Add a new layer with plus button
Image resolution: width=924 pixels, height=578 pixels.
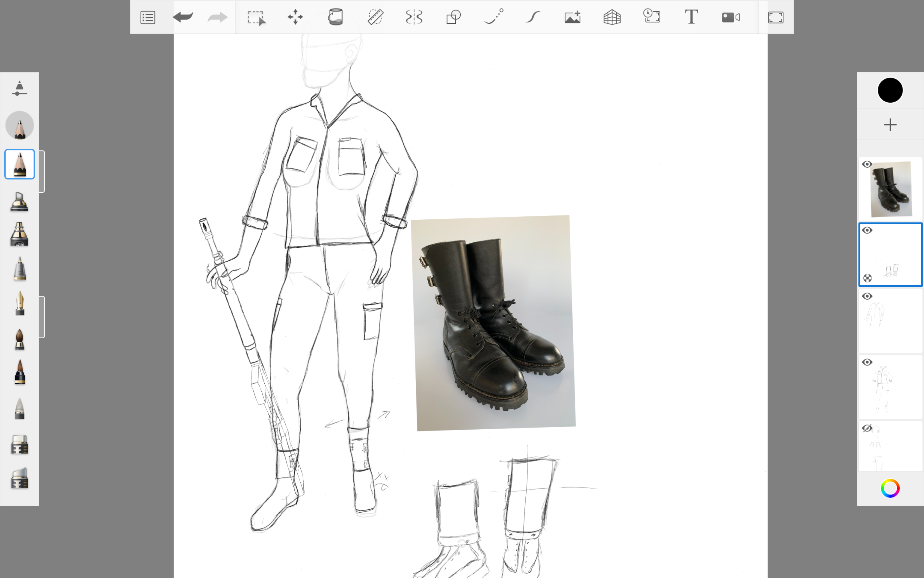pos(890,125)
